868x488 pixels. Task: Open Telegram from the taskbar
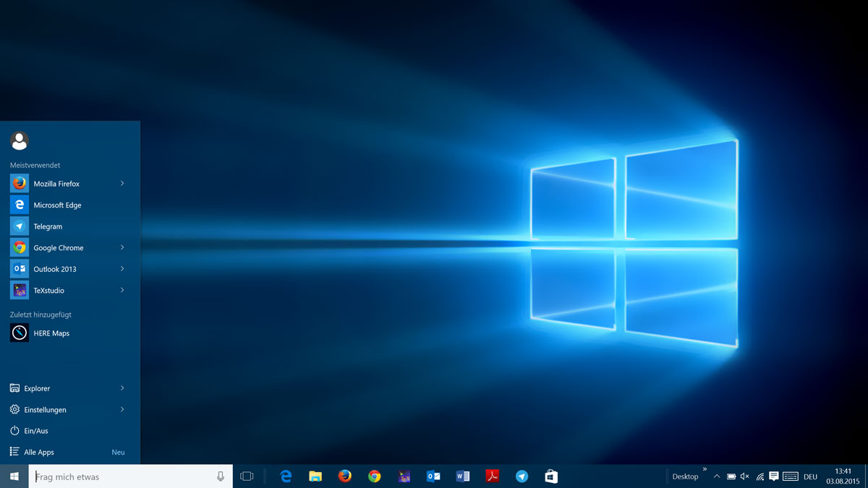pyautogui.click(x=522, y=476)
